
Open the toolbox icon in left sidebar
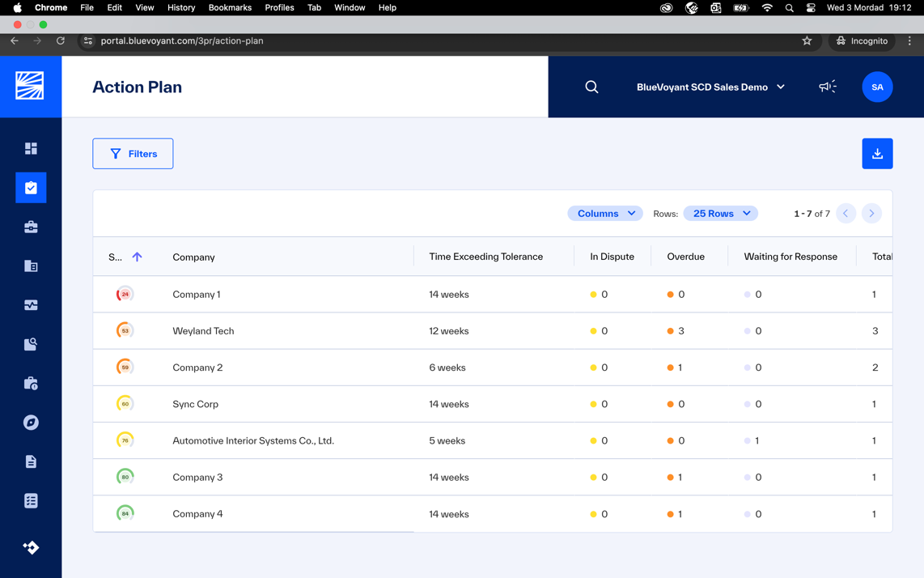click(x=31, y=227)
